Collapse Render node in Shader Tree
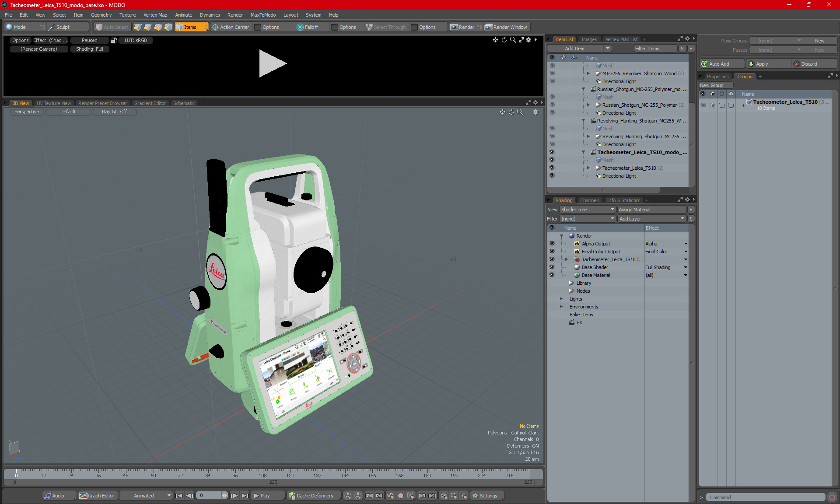 tap(561, 236)
